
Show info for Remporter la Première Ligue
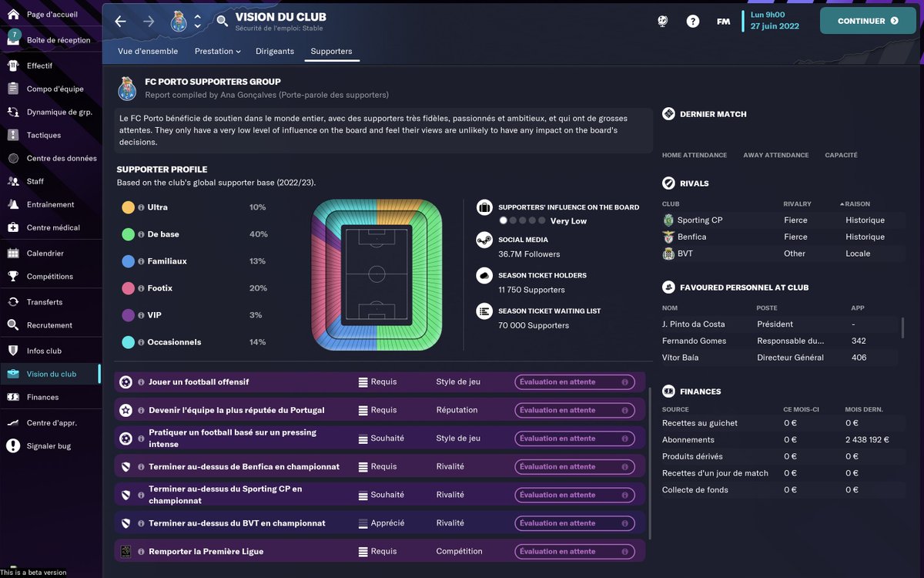[141, 551]
